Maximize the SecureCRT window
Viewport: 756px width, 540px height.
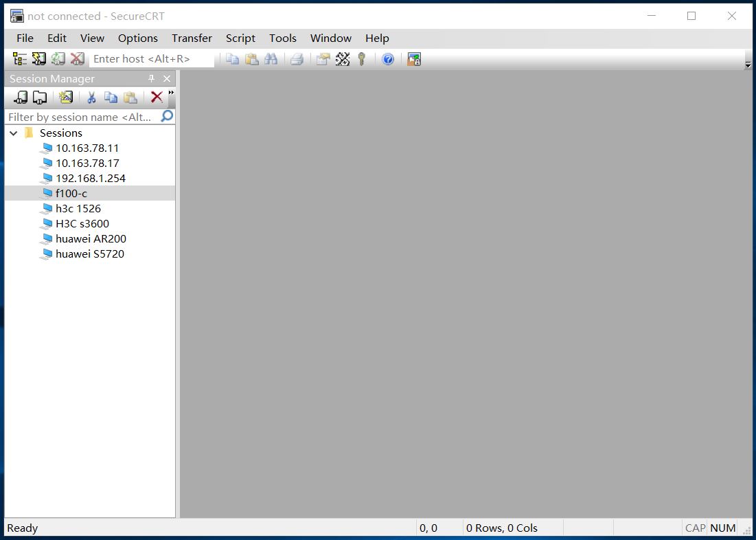(x=691, y=16)
